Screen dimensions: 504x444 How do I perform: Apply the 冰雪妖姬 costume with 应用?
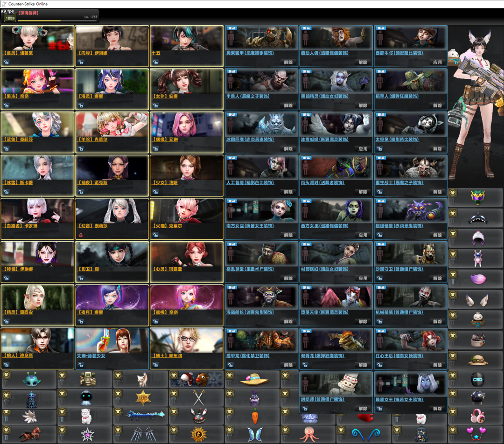363,149
